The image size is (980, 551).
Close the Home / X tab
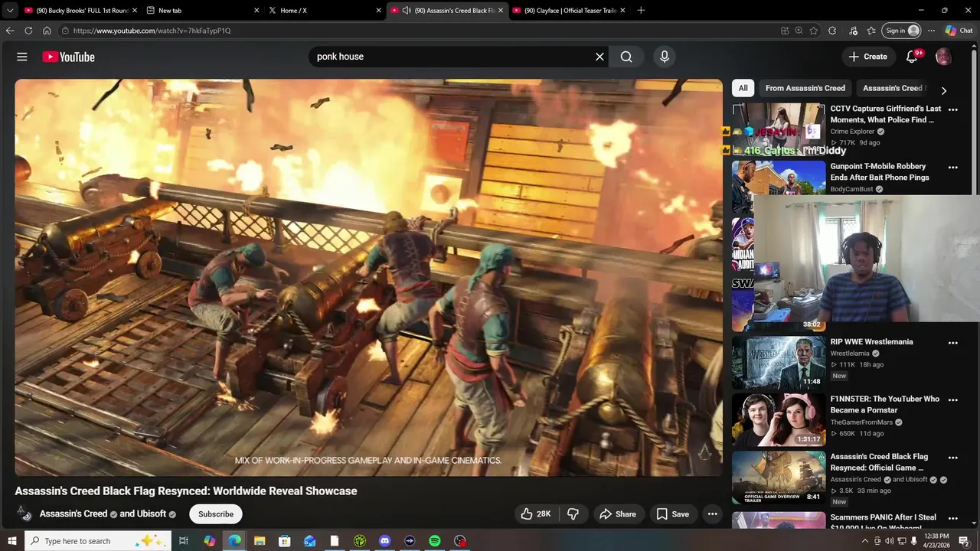(x=378, y=11)
